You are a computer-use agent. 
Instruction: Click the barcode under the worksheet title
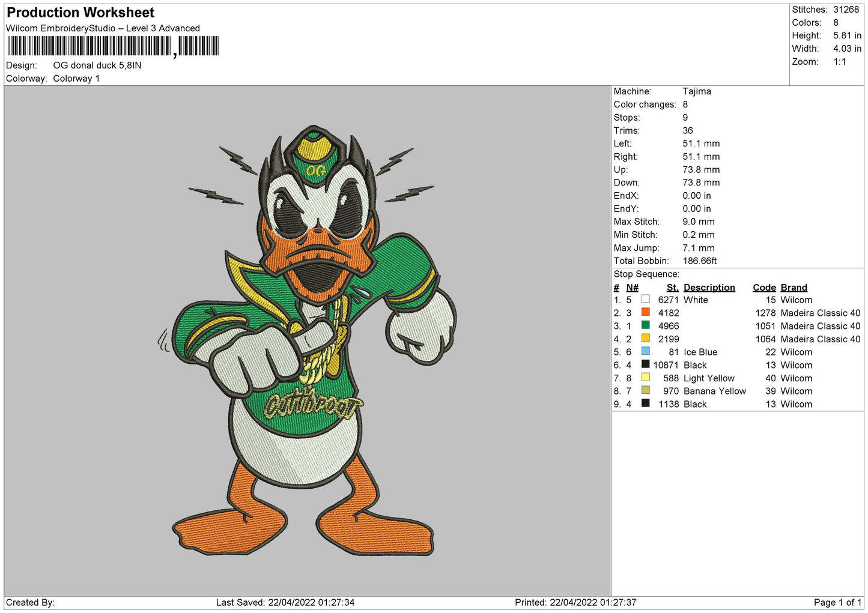114,46
